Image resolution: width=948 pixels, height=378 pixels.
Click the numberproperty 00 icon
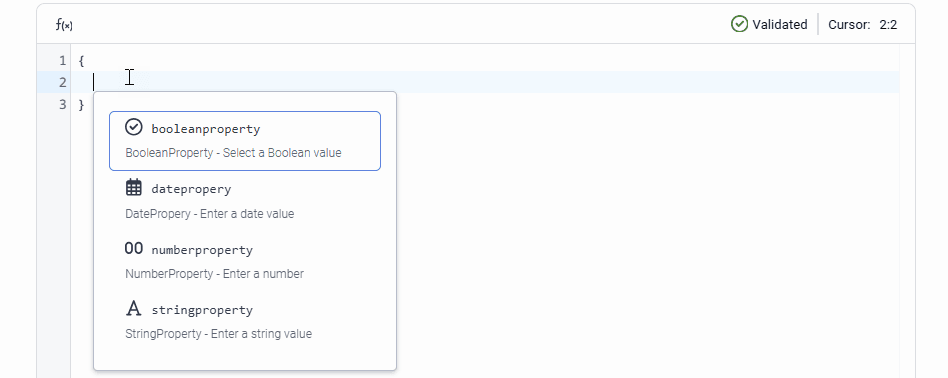click(134, 248)
